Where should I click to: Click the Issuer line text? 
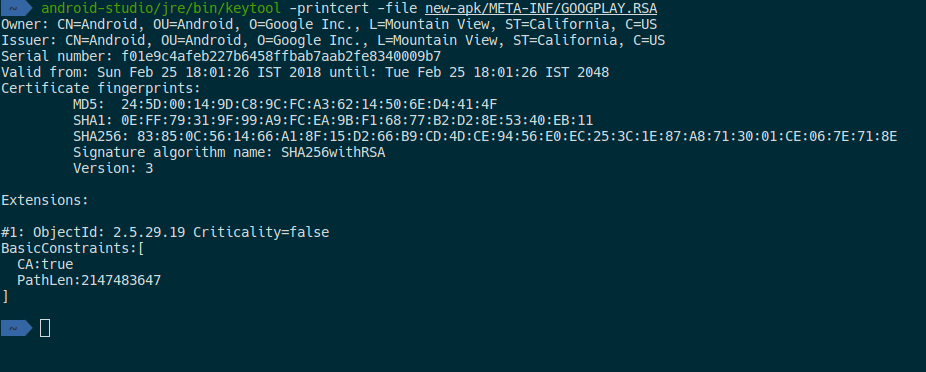pos(333,40)
